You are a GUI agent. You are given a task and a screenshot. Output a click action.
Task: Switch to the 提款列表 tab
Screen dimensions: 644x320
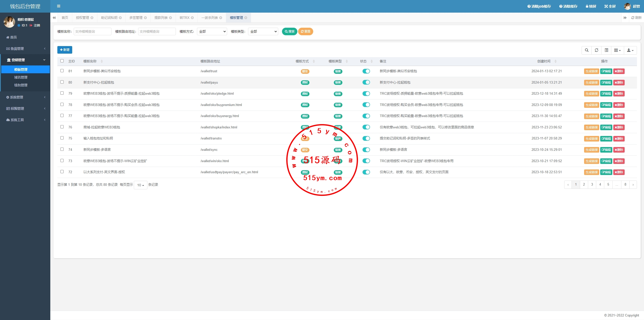[161, 18]
